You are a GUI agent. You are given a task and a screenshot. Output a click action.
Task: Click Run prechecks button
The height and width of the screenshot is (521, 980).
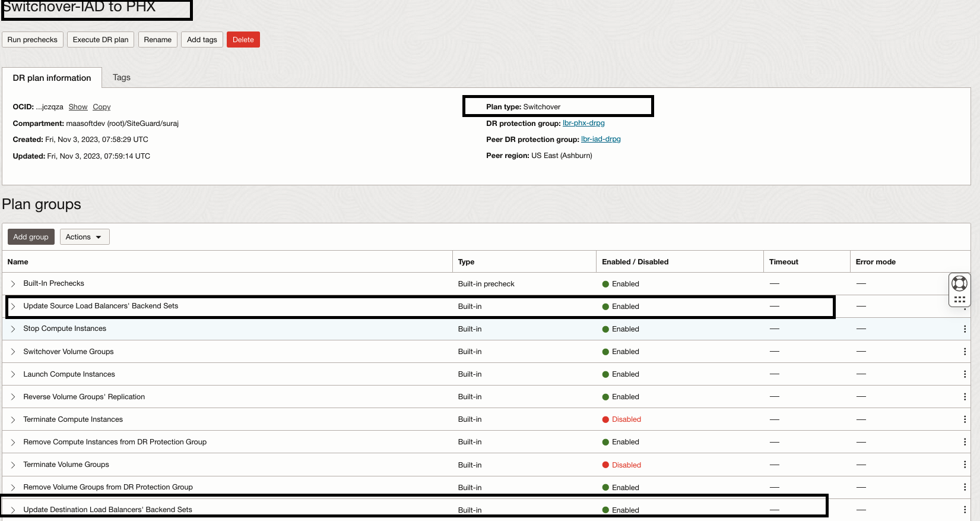click(x=33, y=40)
